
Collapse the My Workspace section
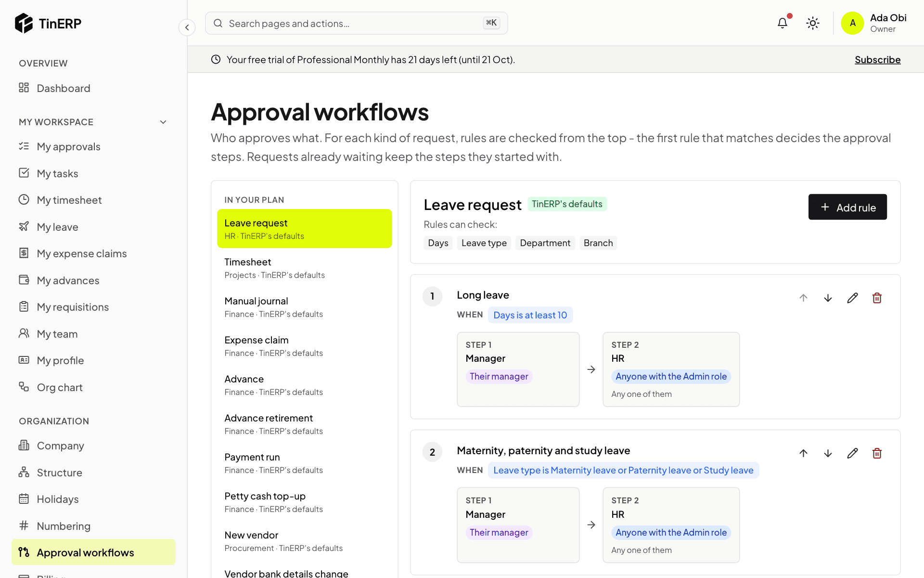(163, 122)
